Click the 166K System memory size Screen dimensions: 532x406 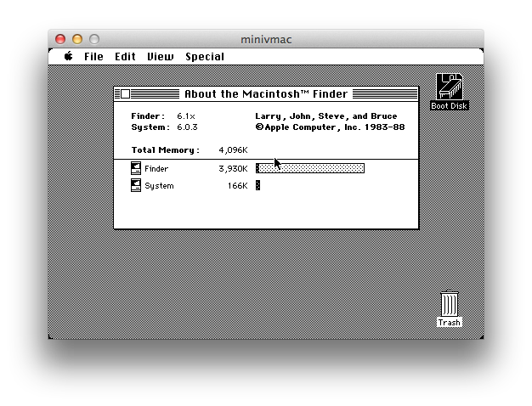(237, 185)
